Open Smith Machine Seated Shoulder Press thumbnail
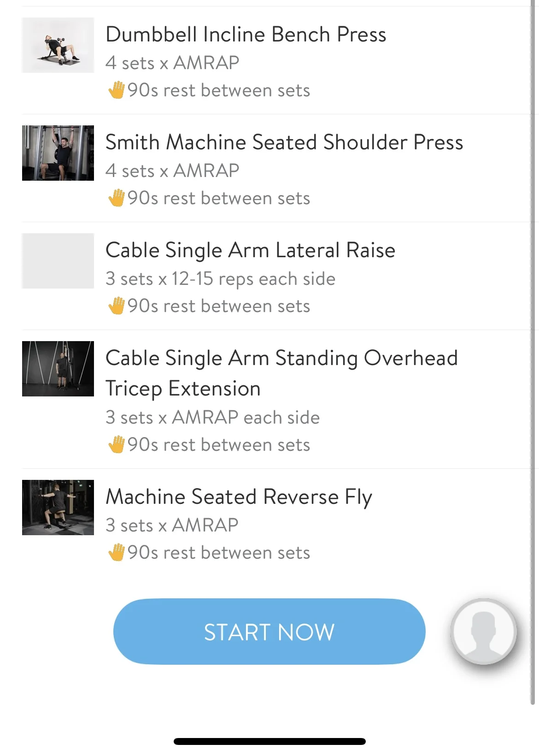 [58, 153]
